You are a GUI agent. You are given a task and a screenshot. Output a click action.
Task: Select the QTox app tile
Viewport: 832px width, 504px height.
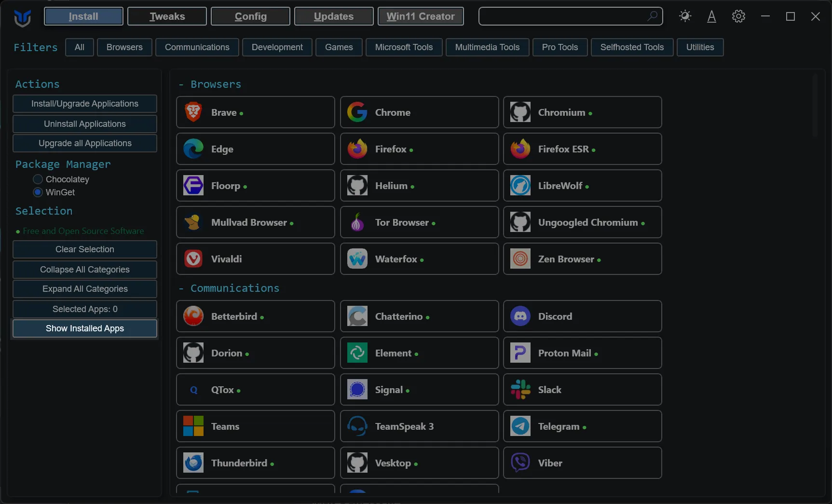(255, 390)
